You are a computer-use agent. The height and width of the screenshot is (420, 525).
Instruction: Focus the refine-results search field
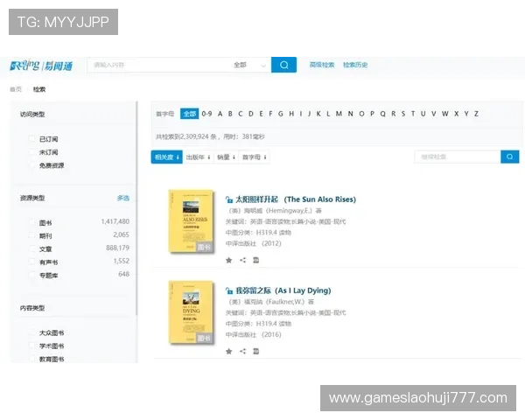click(458, 157)
